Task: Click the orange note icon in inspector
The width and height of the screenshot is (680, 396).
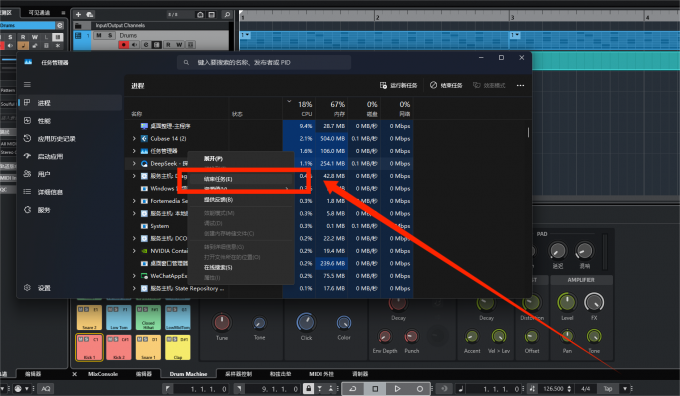Action: tap(23, 46)
